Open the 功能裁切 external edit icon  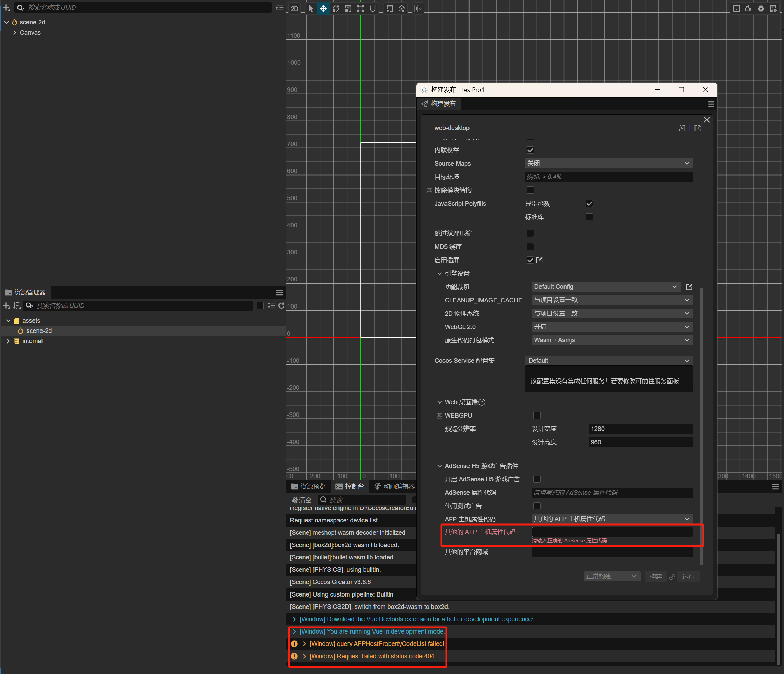pos(689,287)
